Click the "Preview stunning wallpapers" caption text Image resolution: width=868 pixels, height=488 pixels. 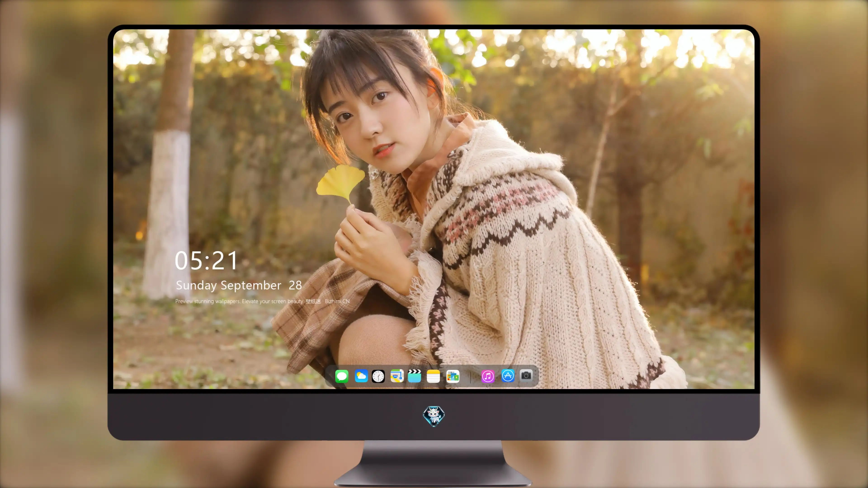coord(262,301)
